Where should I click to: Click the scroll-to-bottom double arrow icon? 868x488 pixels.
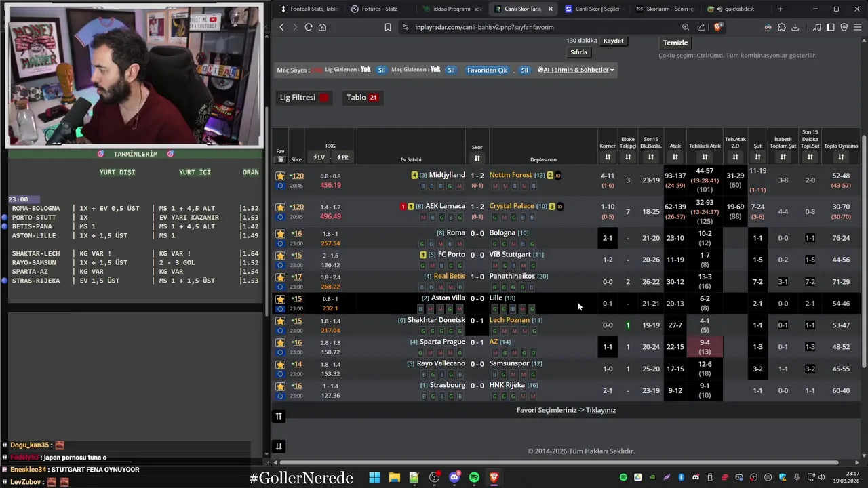[x=278, y=446]
